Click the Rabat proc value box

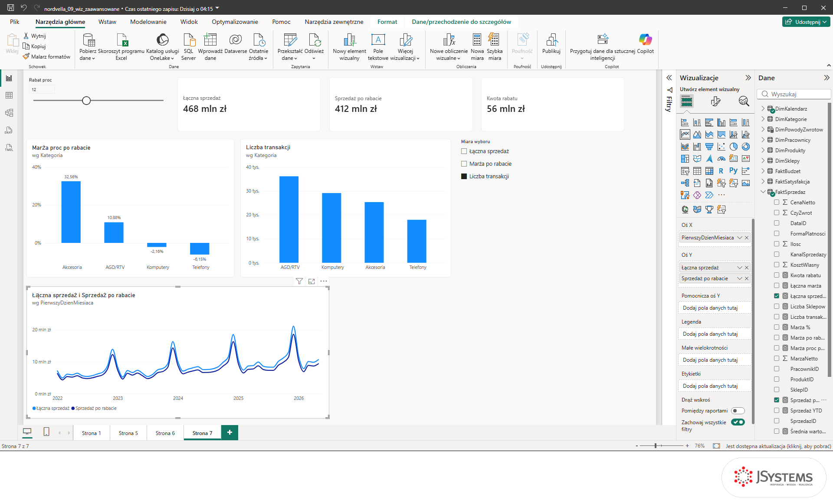coord(42,89)
